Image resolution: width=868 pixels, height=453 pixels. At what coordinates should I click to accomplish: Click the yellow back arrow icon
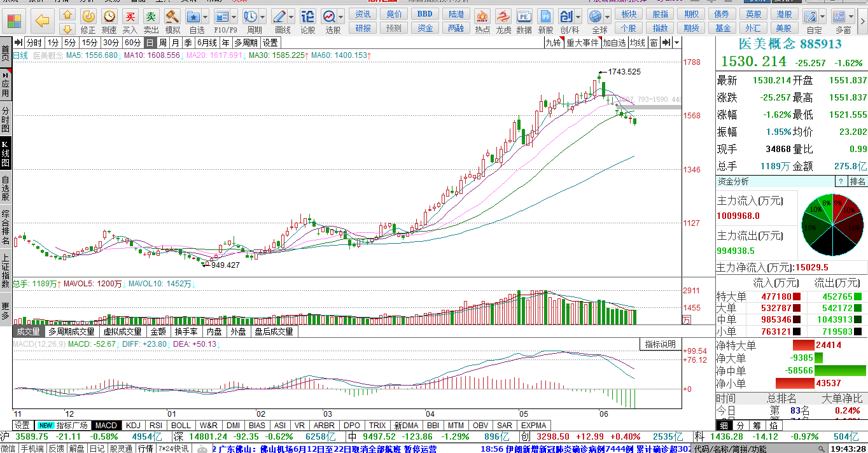(43, 21)
